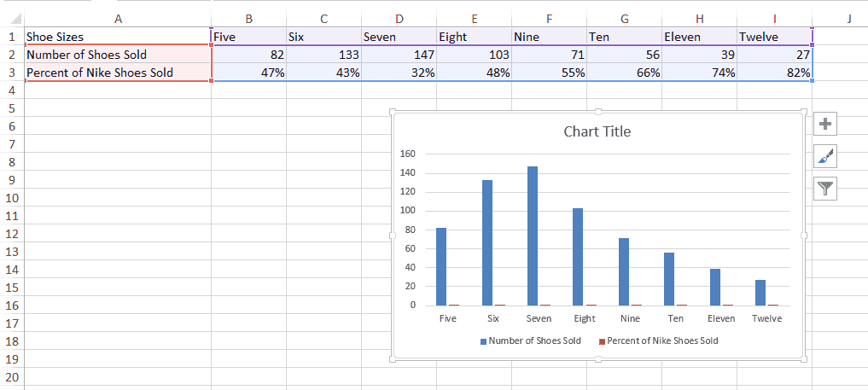Screen dimensions: 868x390
Task: Select column header J
Action: 849,18
